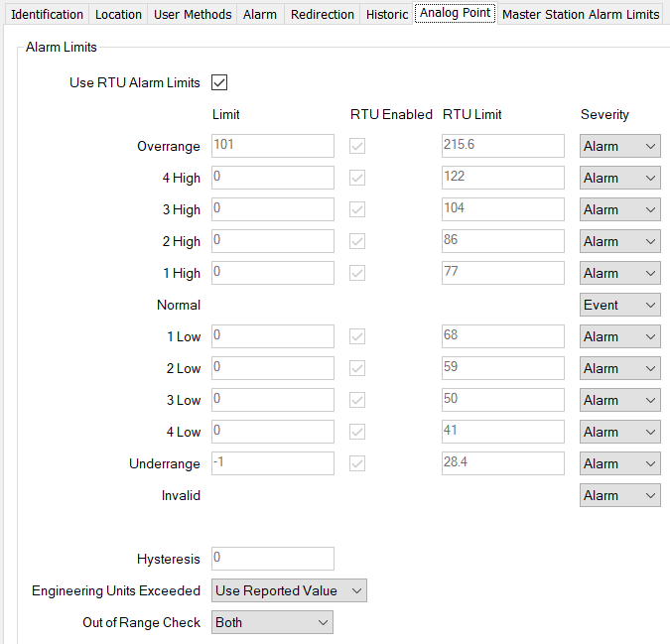This screenshot has height=644, width=670.
Task: Go to the User Methods tab
Action: click(x=193, y=14)
